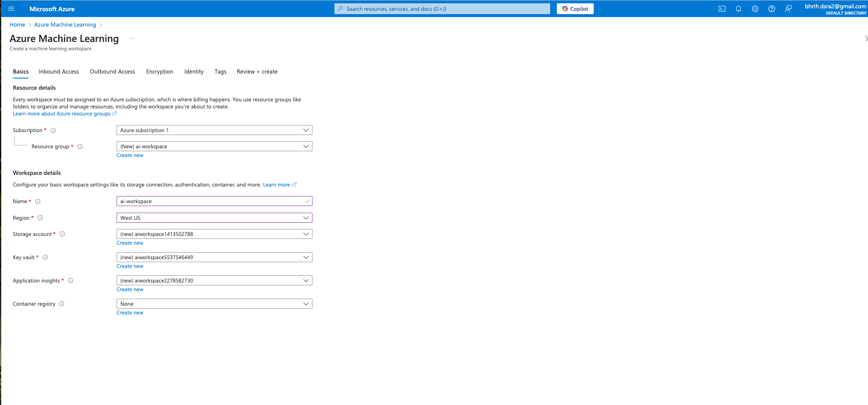This screenshot has height=405, width=868.
Task: Click the Microsoft Azure logo text
Action: pyautogui.click(x=52, y=9)
